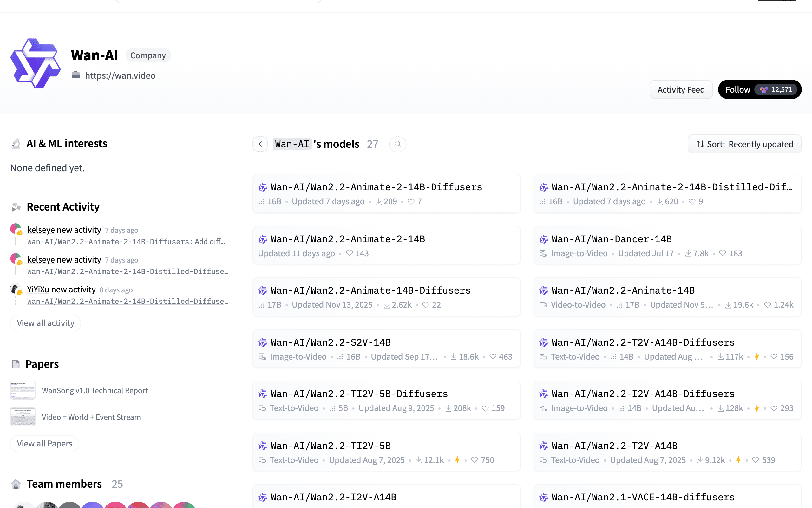
Task: Click the AI & ML interests heading
Action: (x=67, y=143)
